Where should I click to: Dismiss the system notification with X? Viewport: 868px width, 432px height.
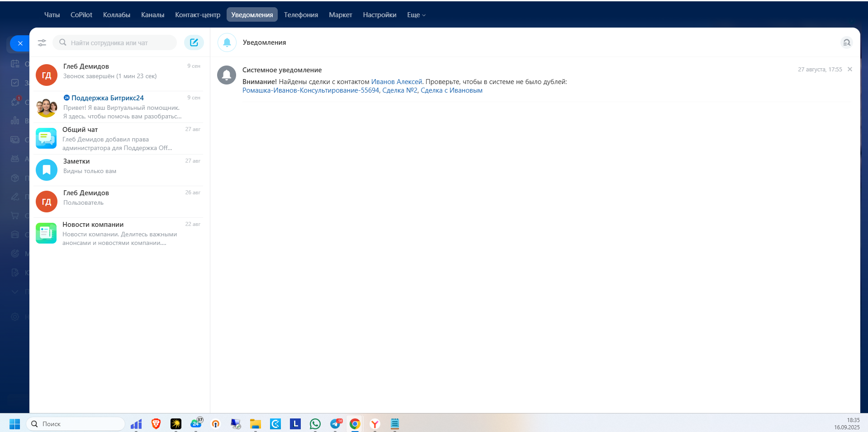849,70
